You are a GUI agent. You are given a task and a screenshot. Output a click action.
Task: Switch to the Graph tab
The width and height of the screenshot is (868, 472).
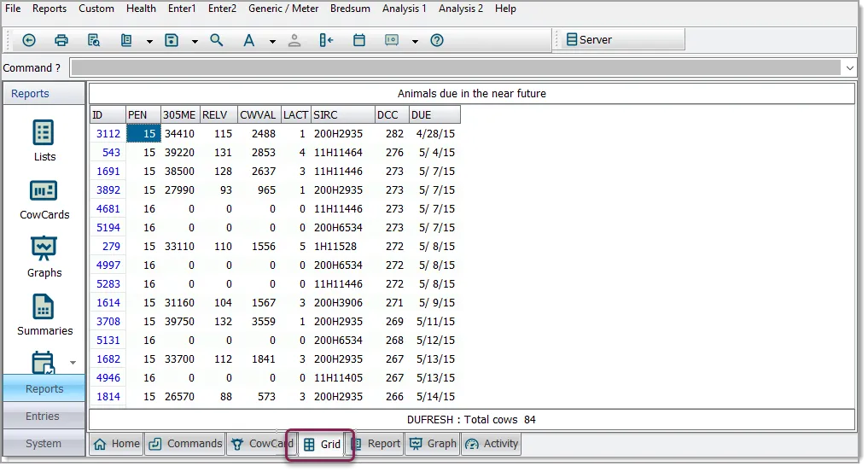point(433,444)
